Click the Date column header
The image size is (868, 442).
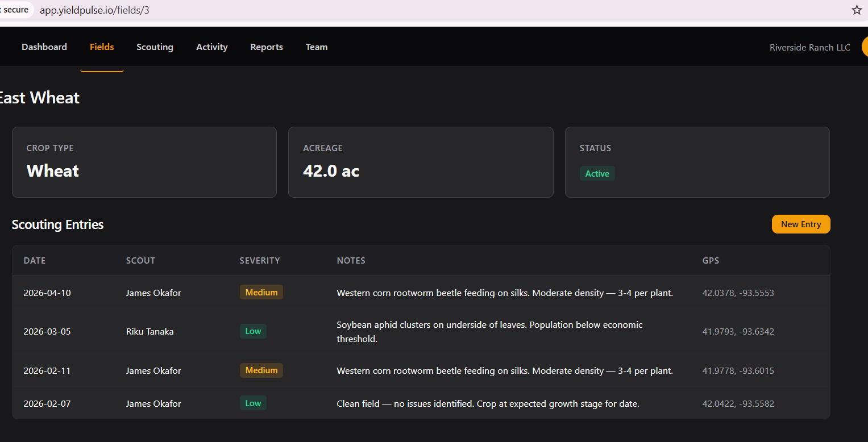35,261
